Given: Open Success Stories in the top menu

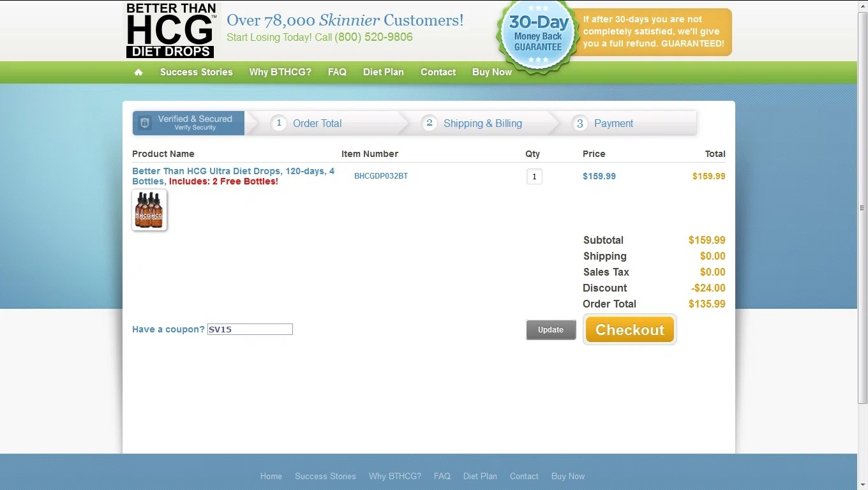Looking at the screenshot, I should (197, 72).
